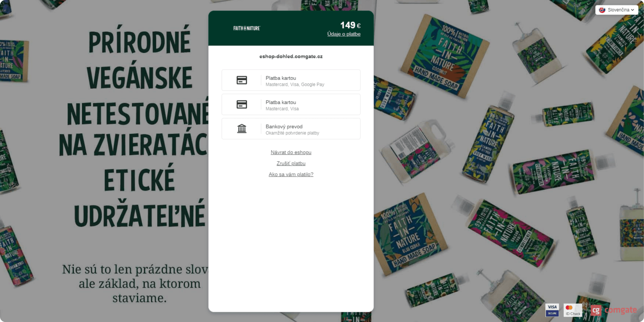Follow the Návrat do eshopu link

click(291, 152)
